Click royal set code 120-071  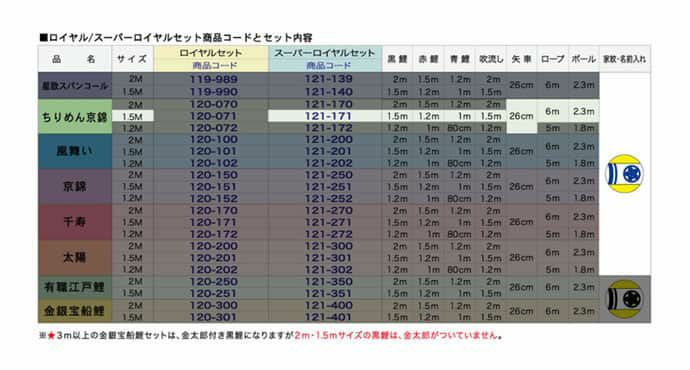pos(213,116)
